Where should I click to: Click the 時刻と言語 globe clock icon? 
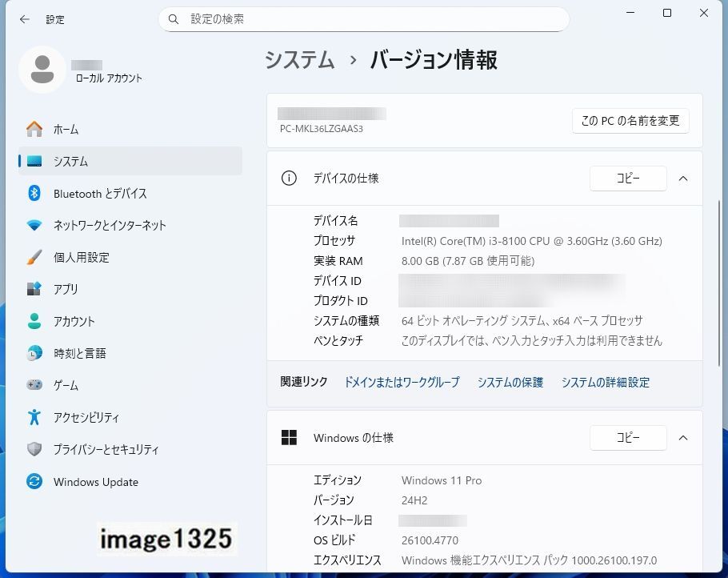[x=34, y=353]
